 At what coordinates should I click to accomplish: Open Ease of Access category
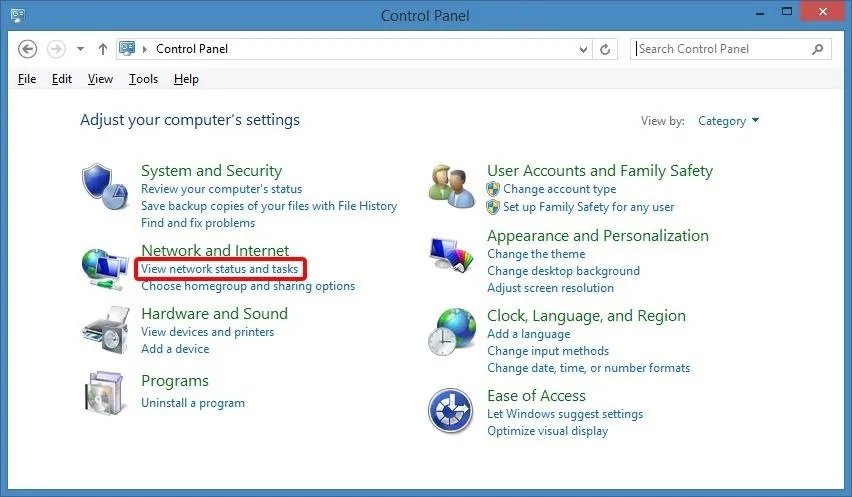[536, 395]
